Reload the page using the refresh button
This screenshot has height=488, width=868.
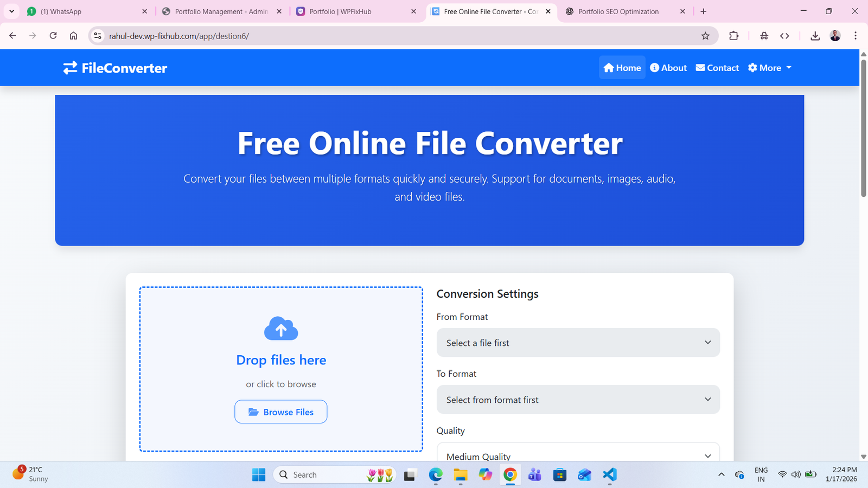(53, 36)
